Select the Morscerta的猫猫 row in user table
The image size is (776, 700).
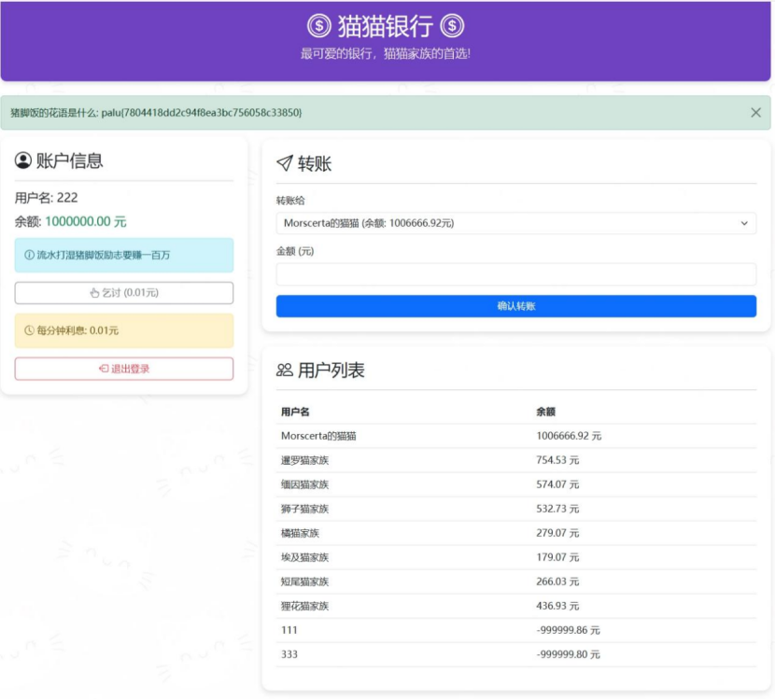(x=515, y=436)
